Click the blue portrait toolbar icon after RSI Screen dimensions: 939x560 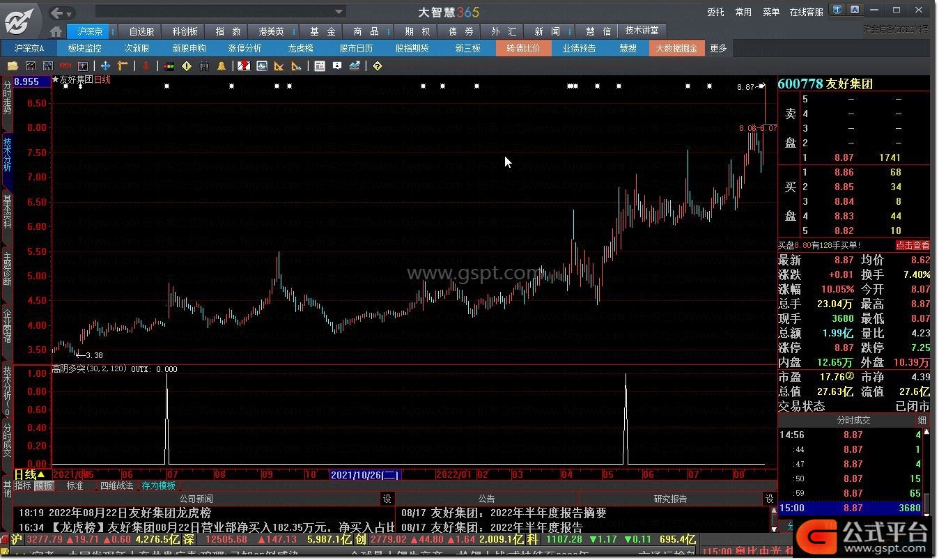tap(83, 66)
